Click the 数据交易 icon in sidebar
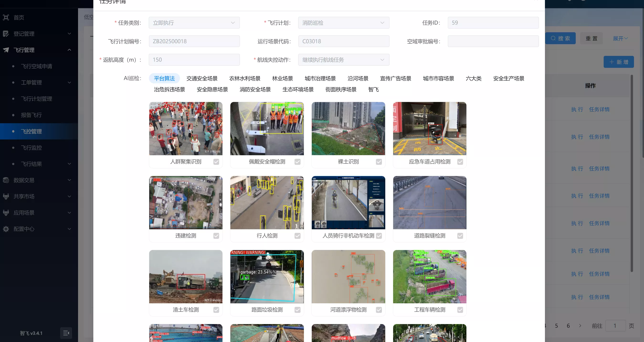The height and width of the screenshot is (342, 644). (6, 180)
